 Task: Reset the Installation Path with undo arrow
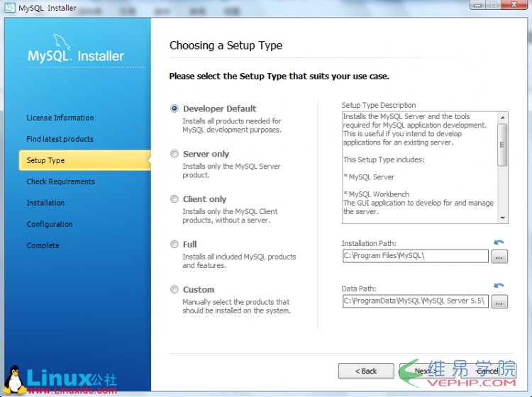click(499, 242)
